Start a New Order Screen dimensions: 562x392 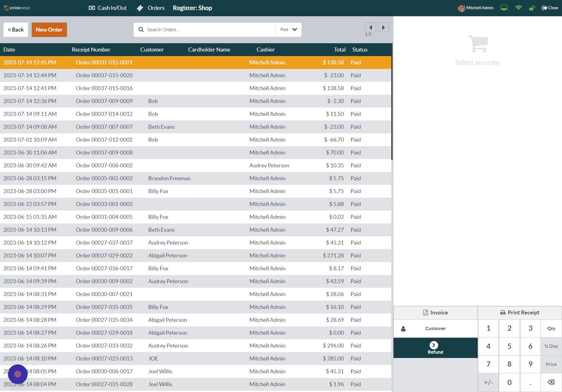coord(49,30)
